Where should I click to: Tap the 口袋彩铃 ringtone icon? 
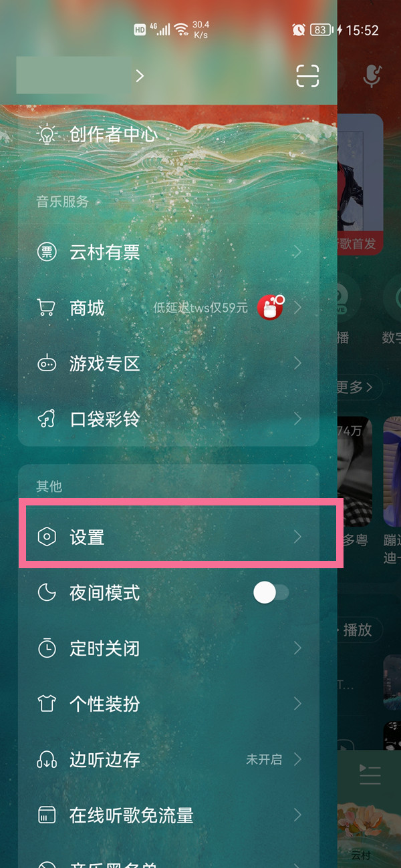pyautogui.click(x=46, y=419)
